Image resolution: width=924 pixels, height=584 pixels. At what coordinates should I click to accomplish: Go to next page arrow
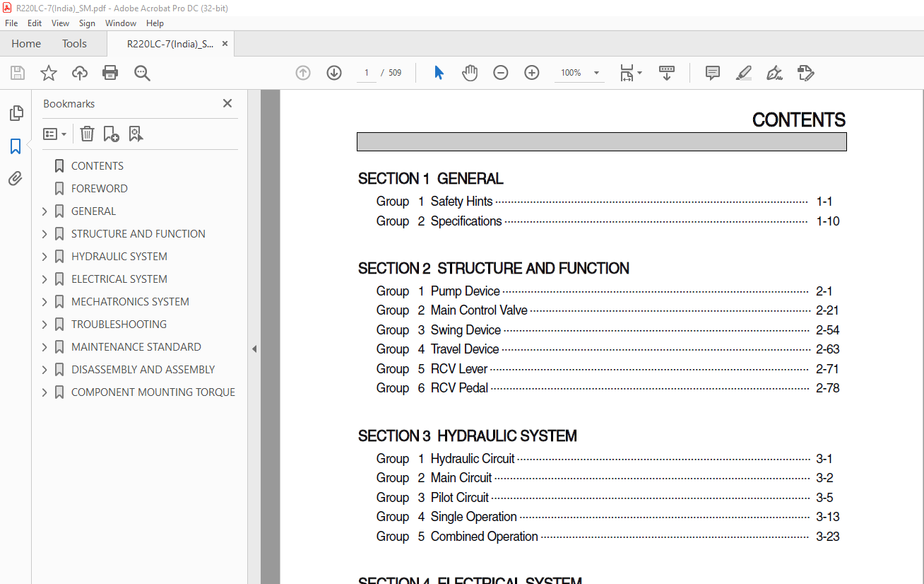click(x=334, y=73)
